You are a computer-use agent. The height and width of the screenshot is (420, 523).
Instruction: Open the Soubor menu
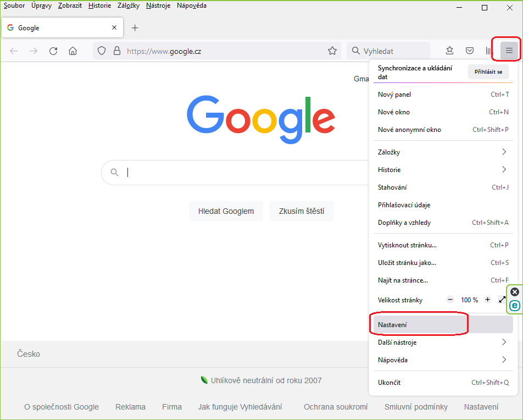14,5
